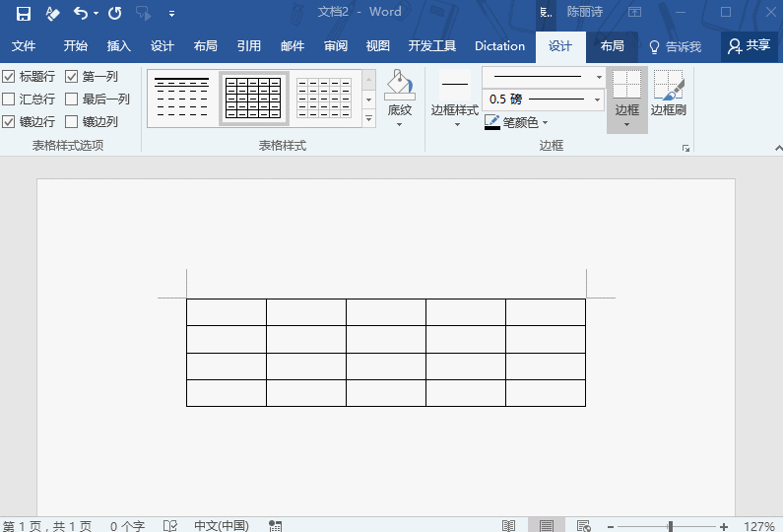Collapse the ribbon with the caret
This screenshot has height=532, width=783.
pos(778,148)
